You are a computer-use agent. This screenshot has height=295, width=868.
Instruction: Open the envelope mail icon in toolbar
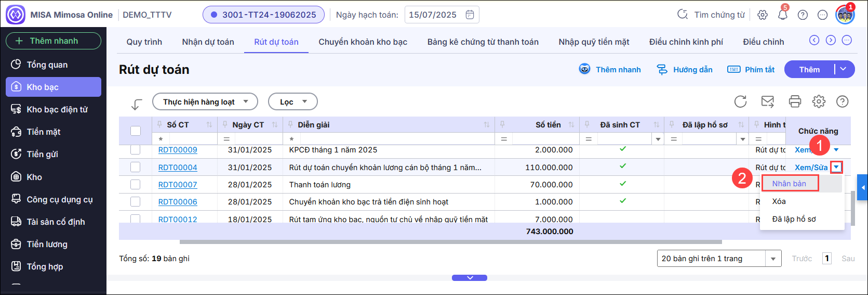767,101
